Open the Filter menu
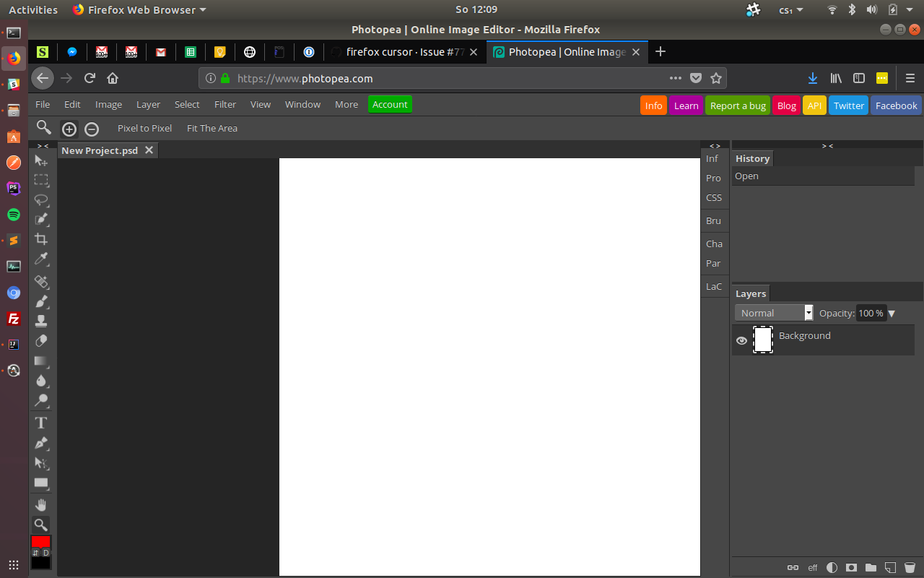Screen dimensions: 924x578 (225, 104)
